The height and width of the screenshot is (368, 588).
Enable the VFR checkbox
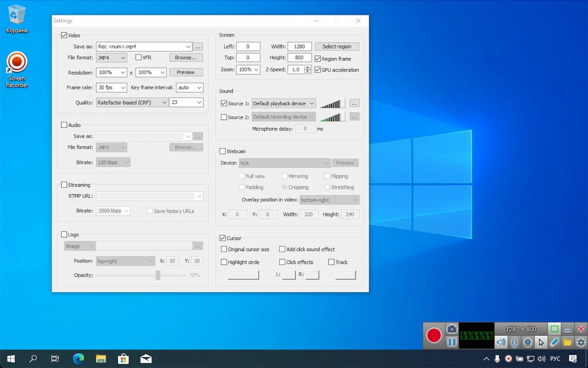coord(138,57)
